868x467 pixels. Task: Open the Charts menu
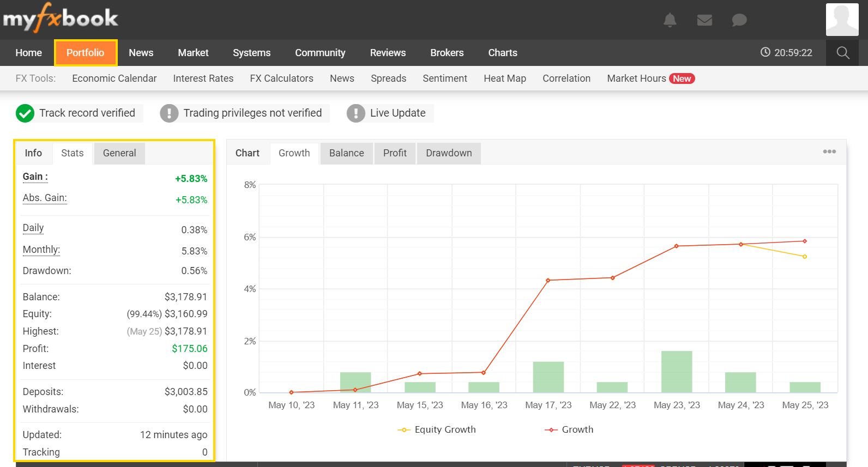(x=503, y=53)
